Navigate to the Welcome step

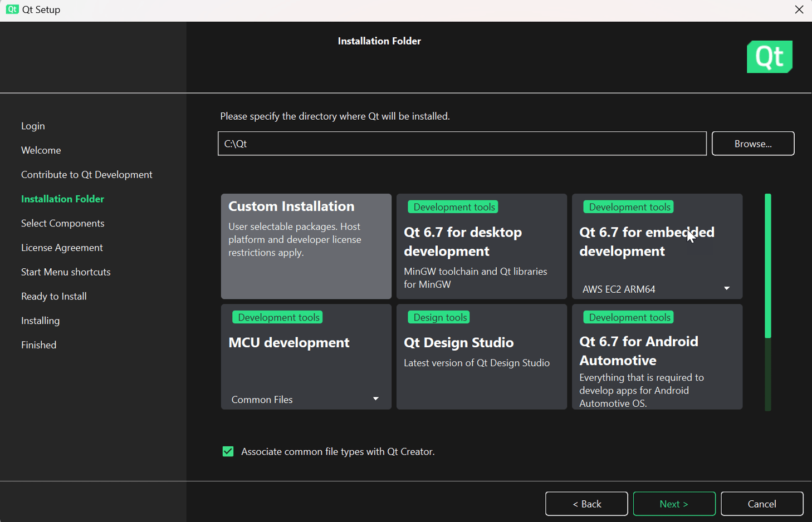click(40, 150)
